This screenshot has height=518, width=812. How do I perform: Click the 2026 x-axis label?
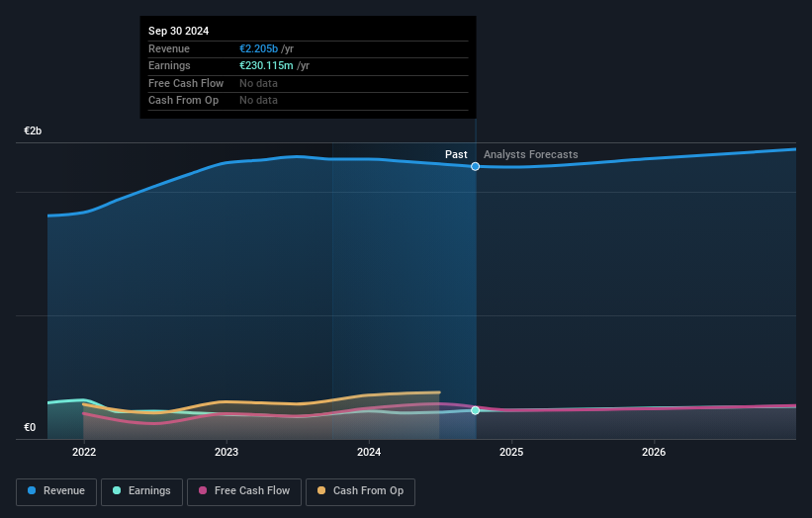654,453
